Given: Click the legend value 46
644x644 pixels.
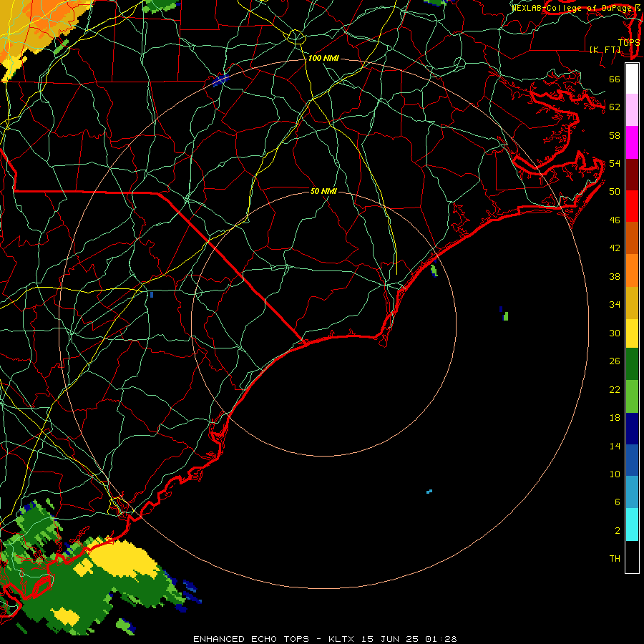Looking at the screenshot, I should (615, 220).
